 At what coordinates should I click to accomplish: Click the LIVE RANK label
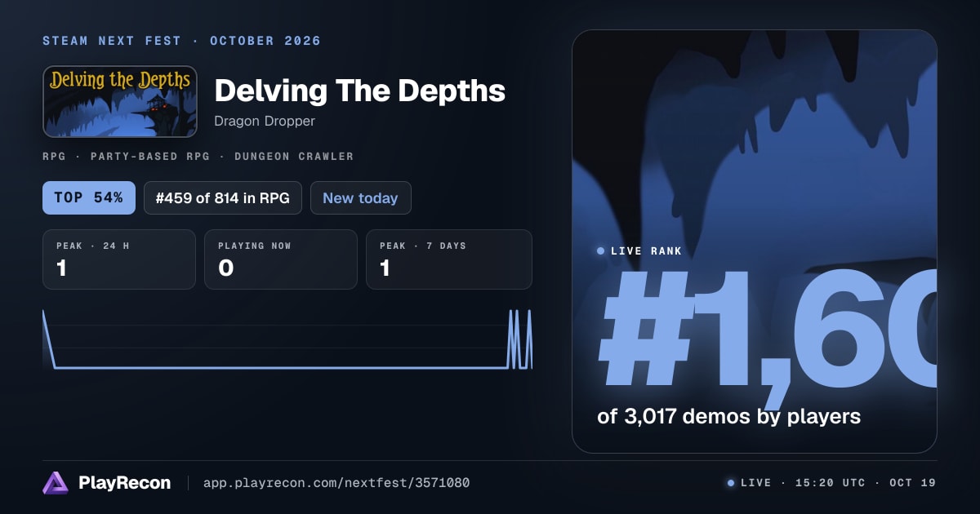(646, 251)
